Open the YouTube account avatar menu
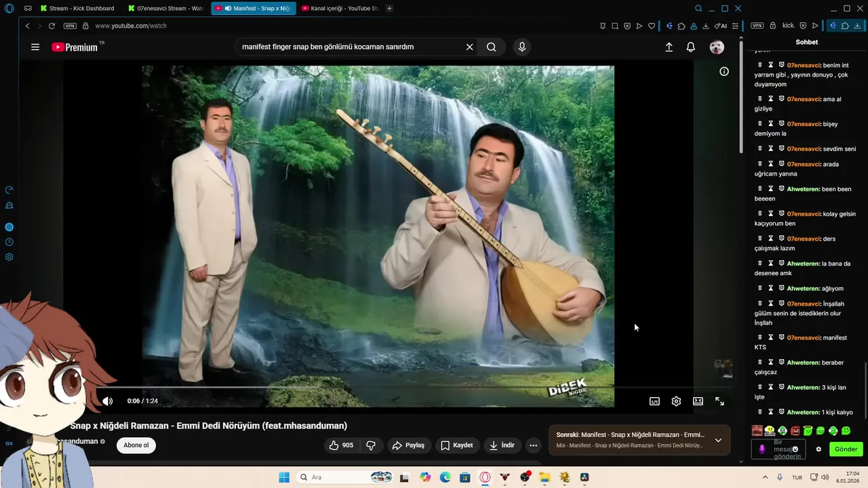868x488 pixels. click(x=717, y=47)
